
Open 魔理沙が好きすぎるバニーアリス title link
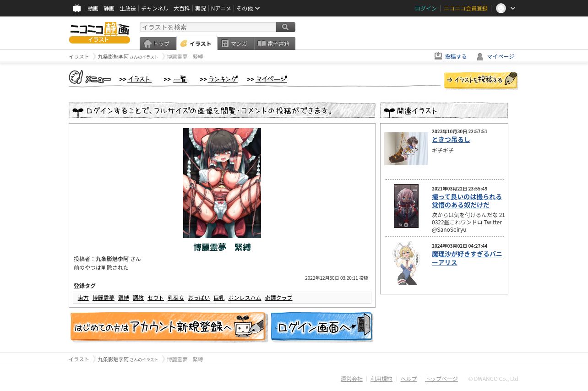click(x=467, y=258)
